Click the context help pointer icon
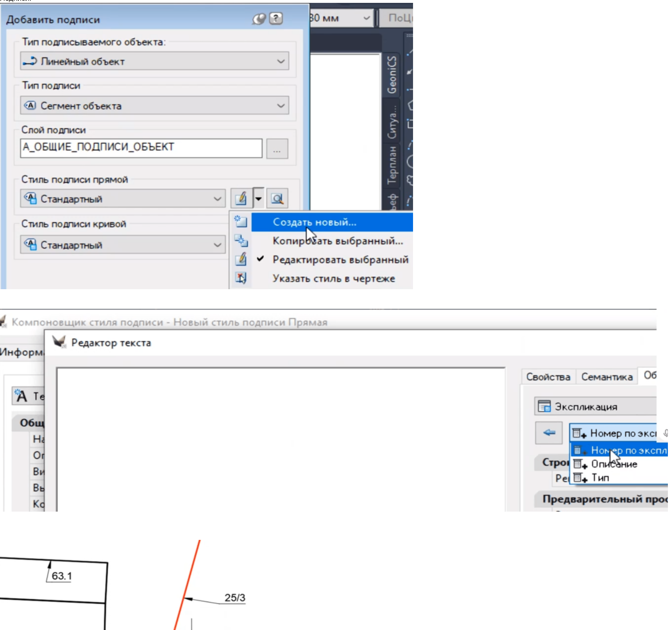 (x=259, y=18)
